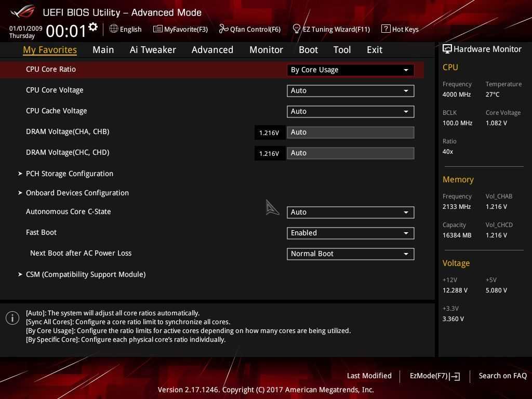Open Next Boot after AC Power Loss dropdown
This screenshot has width=532, height=399.
pos(350,254)
